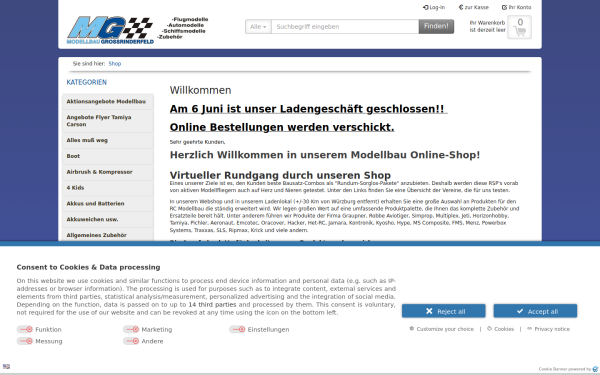Click Accept all cookies button
The image size is (600, 375).
tap(535, 311)
